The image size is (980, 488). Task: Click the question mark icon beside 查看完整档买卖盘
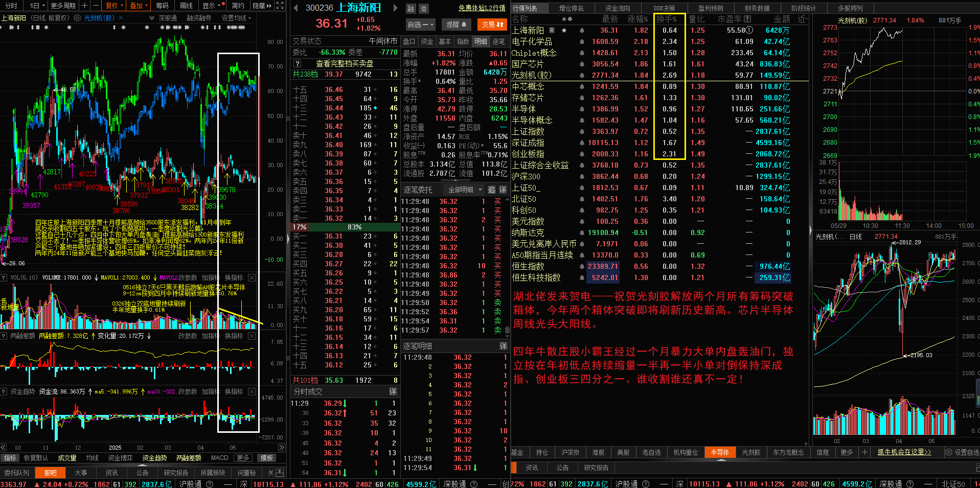(298, 64)
